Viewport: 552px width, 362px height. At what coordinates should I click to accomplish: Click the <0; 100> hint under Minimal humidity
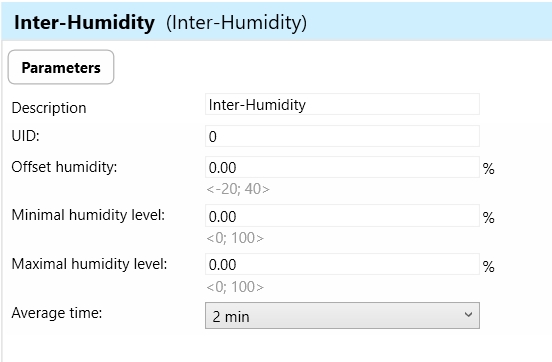235,238
